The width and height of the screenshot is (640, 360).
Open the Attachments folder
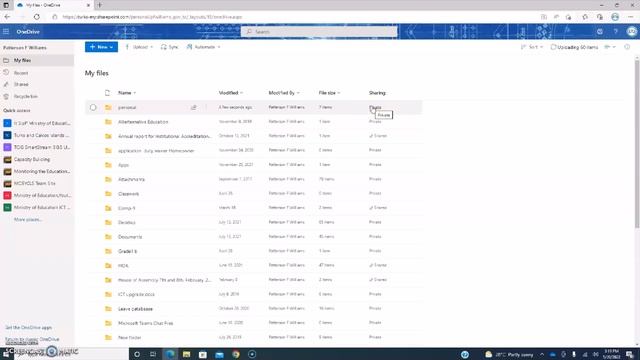click(x=131, y=179)
